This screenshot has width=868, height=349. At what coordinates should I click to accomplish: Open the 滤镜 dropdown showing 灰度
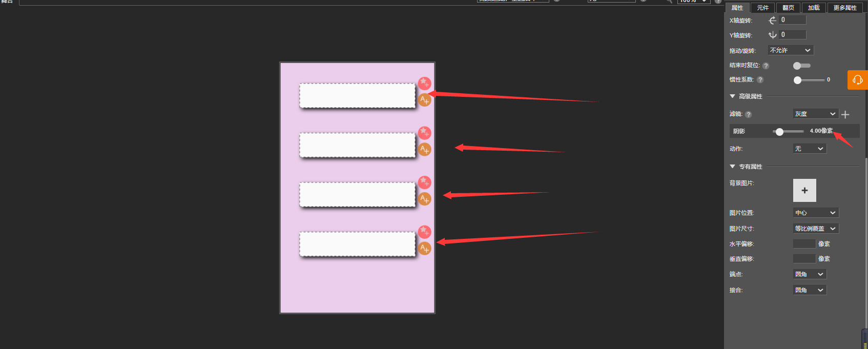[x=815, y=114]
